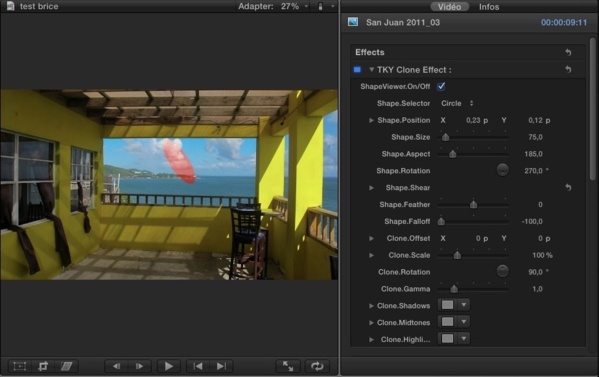Click Clone.Gamma slider handle

click(454, 289)
